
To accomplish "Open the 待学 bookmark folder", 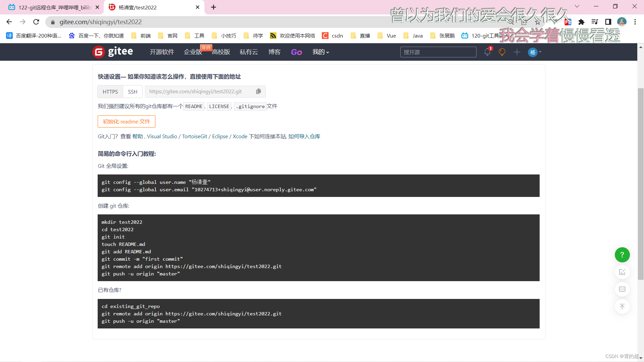I will [253, 36].
